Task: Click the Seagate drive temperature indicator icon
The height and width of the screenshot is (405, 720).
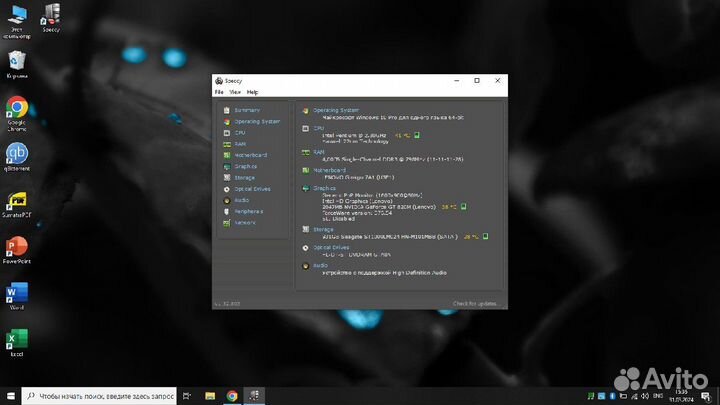Action: (x=485, y=236)
